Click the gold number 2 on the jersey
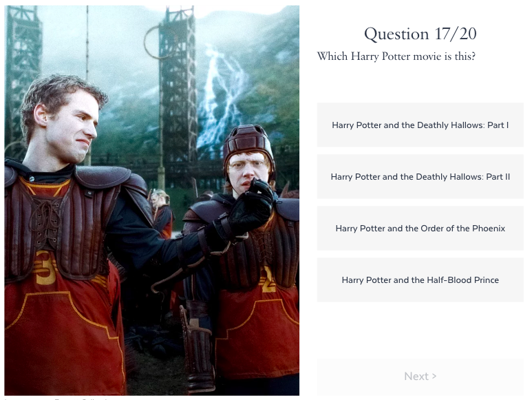 [x=268, y=280]
